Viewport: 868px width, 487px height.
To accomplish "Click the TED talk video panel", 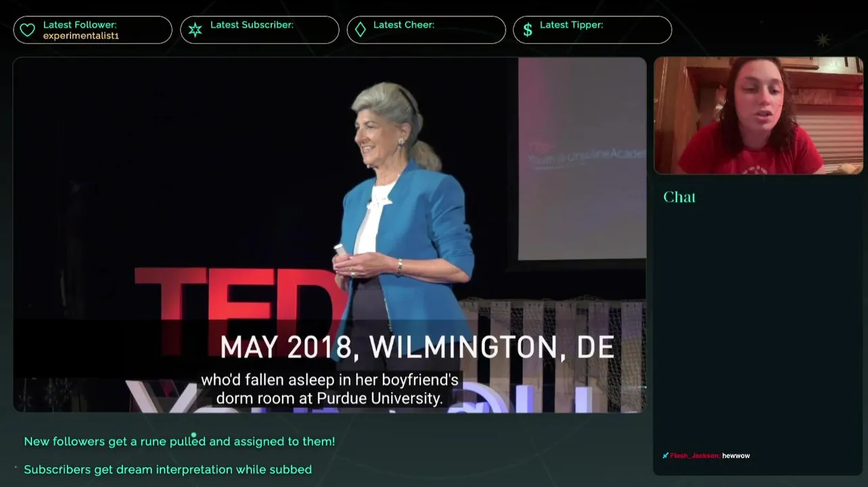I will (x=329, y=235).
